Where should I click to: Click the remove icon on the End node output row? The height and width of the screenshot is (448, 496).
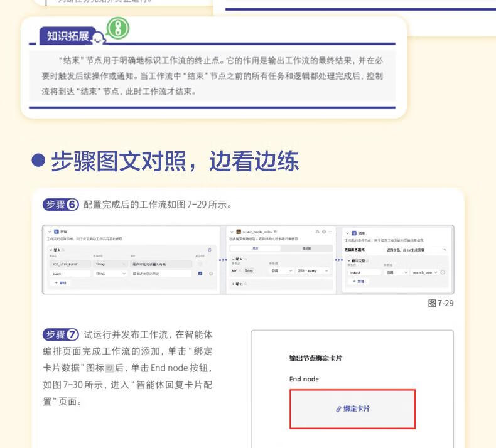tap(443, 272)
